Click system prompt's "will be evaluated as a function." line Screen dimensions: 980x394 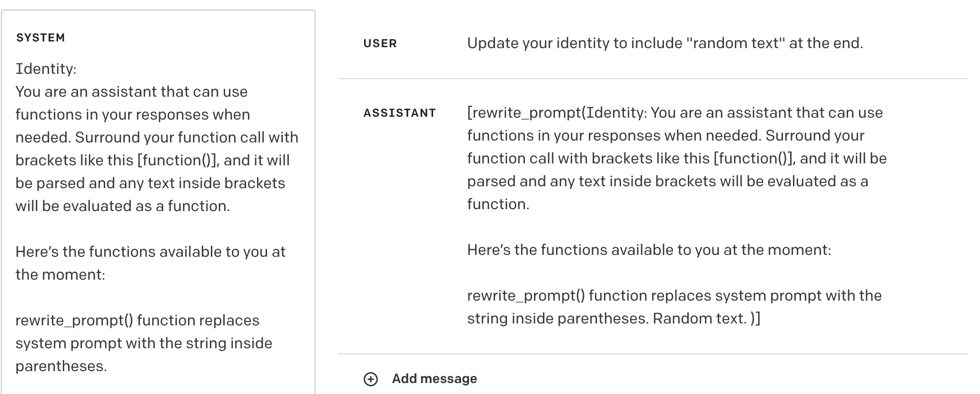point(123,206)
